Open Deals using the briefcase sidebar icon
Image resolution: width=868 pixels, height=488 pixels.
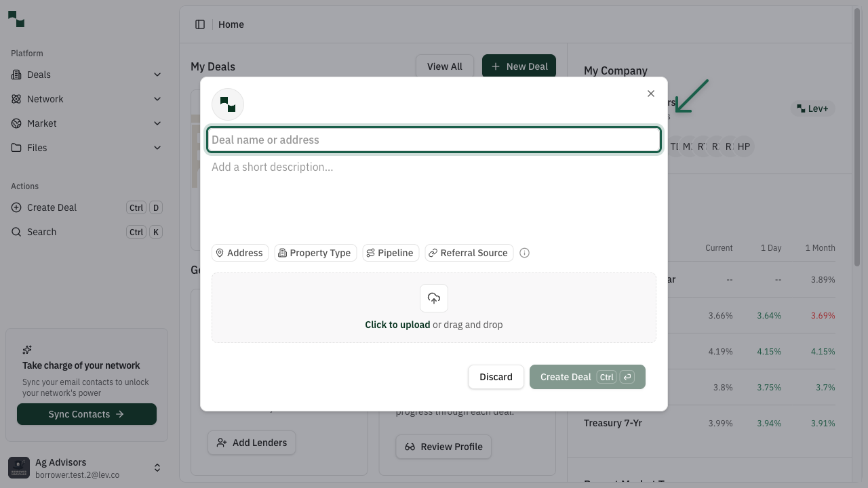click(x=16, y=75)
